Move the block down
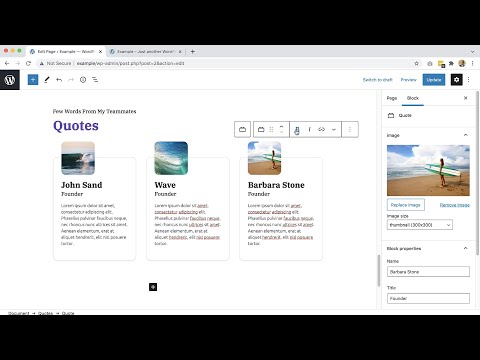Viewport: 480px width, 360px height. [x=281, y=132]
